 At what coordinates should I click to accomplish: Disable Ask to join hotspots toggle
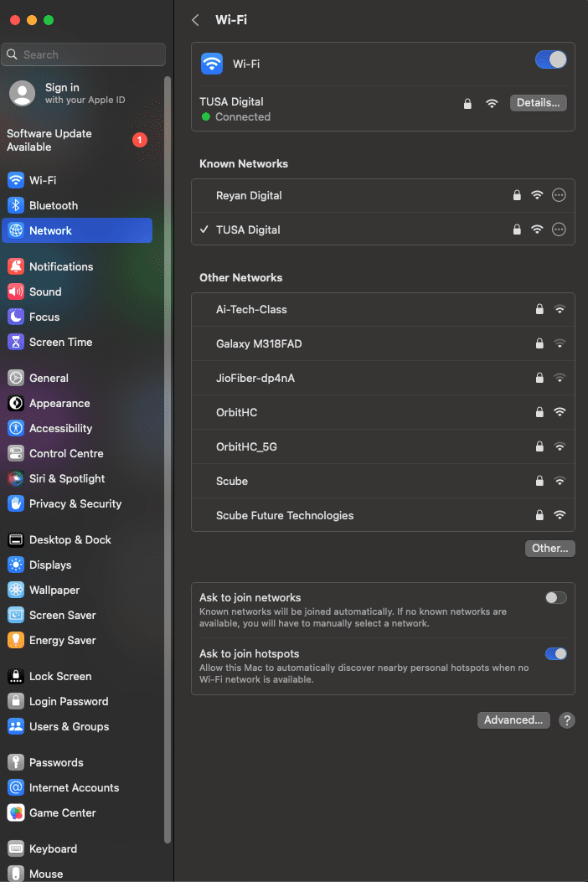556,653
